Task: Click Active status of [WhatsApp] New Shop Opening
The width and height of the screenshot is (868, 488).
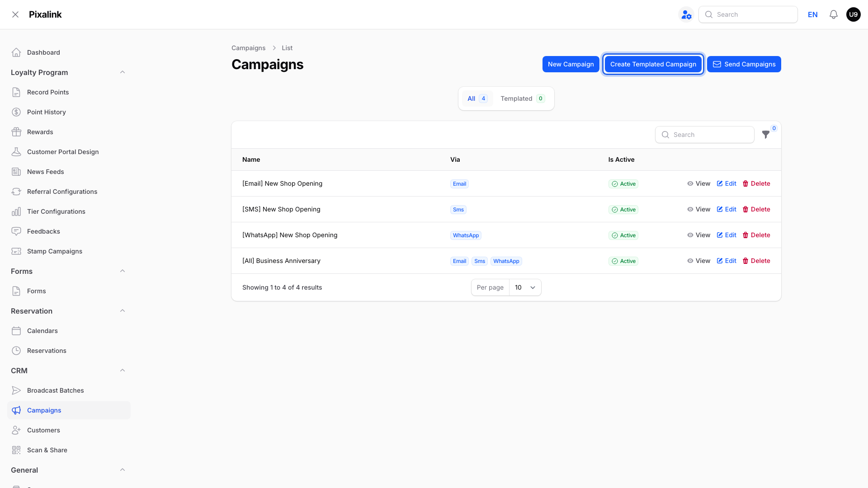Action: (623, 235)
